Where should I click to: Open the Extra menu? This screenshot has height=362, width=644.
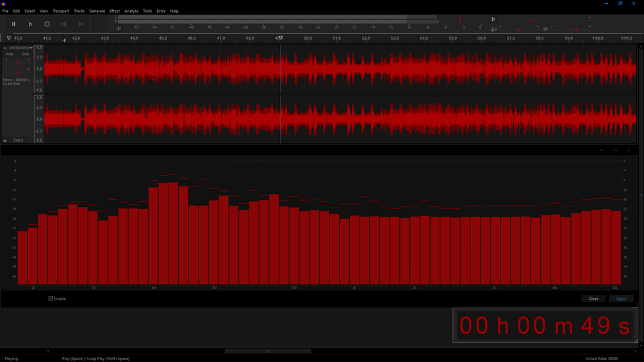coord(161,11)
